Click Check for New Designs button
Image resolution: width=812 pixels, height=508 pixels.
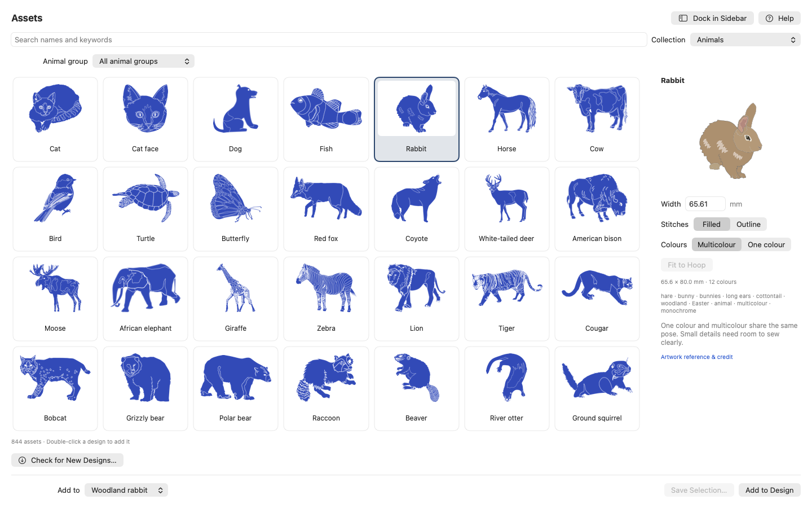coord(67,460)
